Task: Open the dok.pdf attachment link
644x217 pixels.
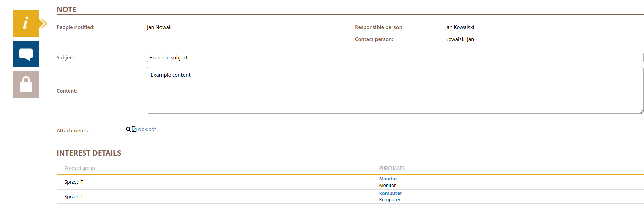Action: 147,129
